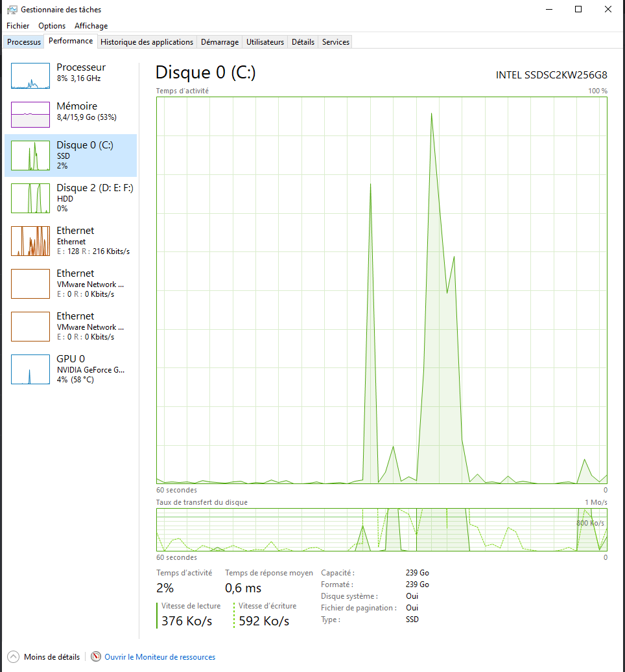Click the Taux de transfert du disque chart

(381, 529)
